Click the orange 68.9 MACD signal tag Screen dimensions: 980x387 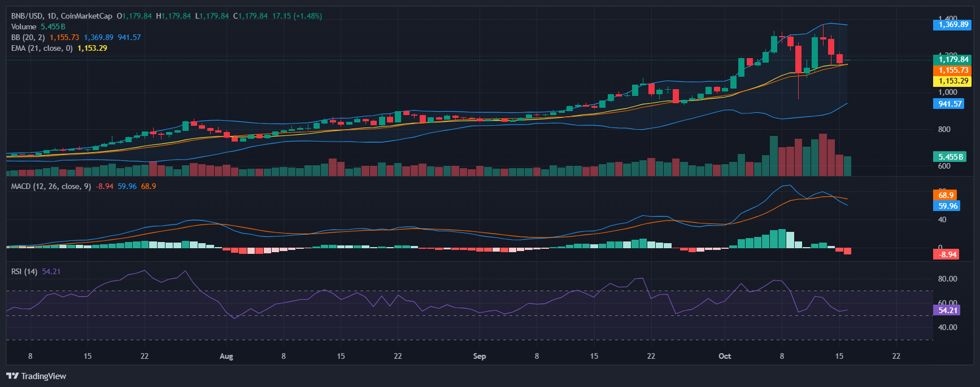point(946,195)
